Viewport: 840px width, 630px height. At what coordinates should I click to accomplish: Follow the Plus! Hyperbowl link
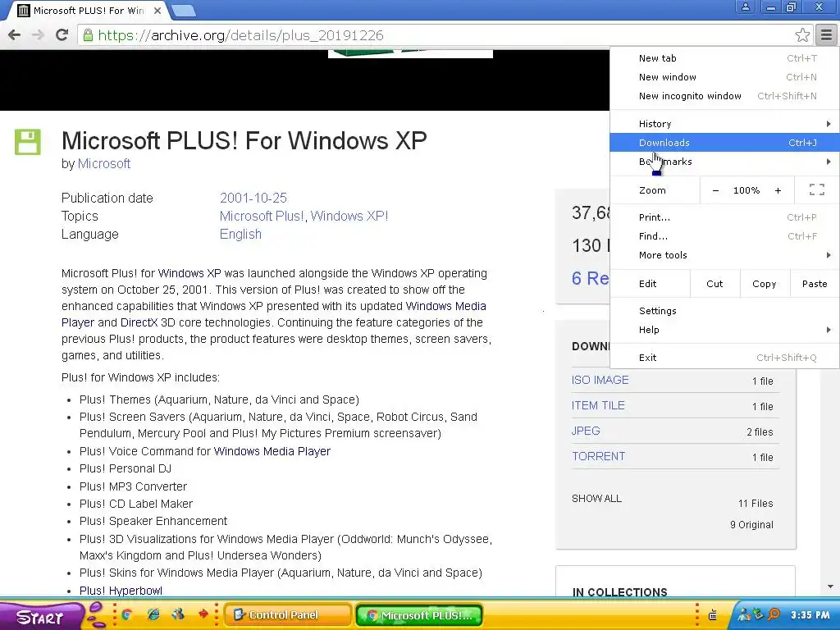coord(121,591)
